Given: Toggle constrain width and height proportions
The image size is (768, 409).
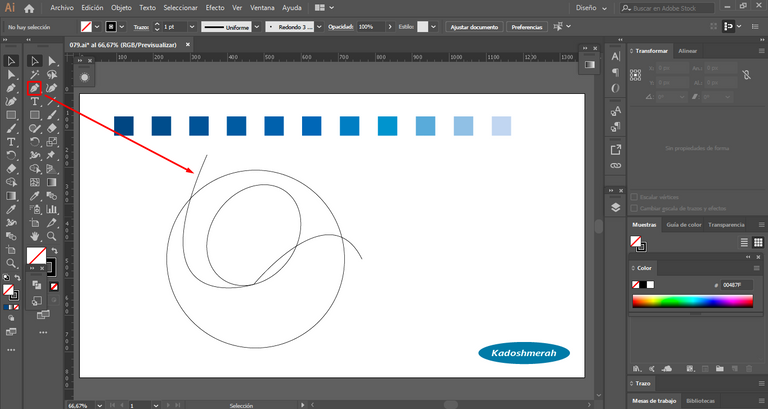Looking at the screenshot, I should (746, 74).
